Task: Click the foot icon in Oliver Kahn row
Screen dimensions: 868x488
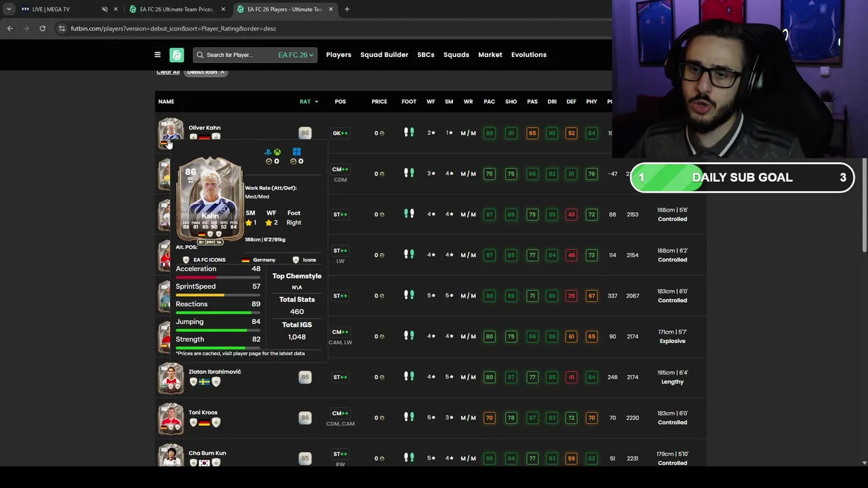Action: click(x=409, y=133)
